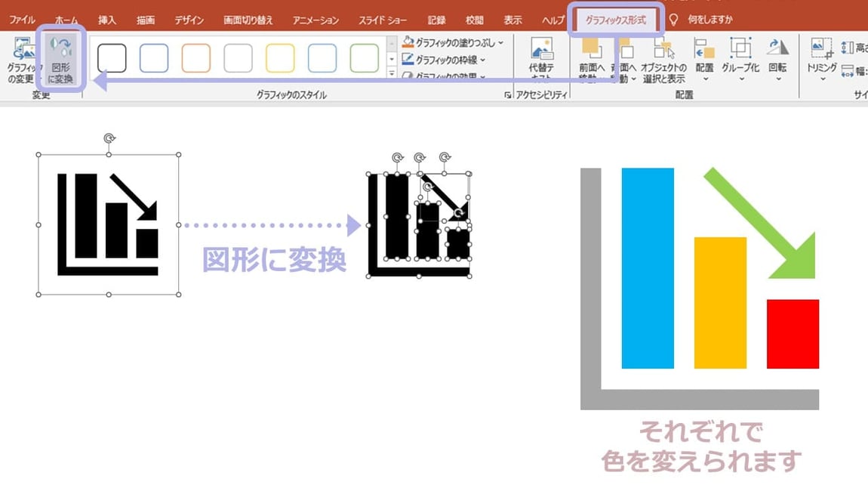Expand the graphic styles gallery arrow

point(392,72)
